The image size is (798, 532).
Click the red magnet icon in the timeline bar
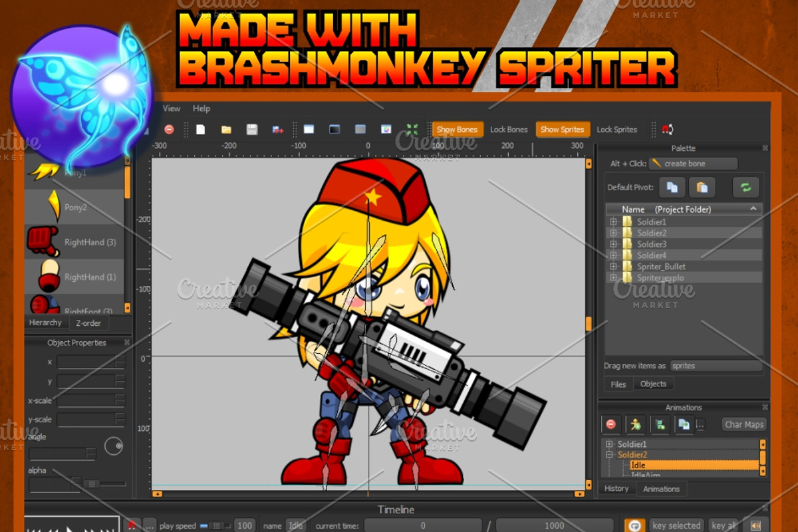(x=132, y=525)
